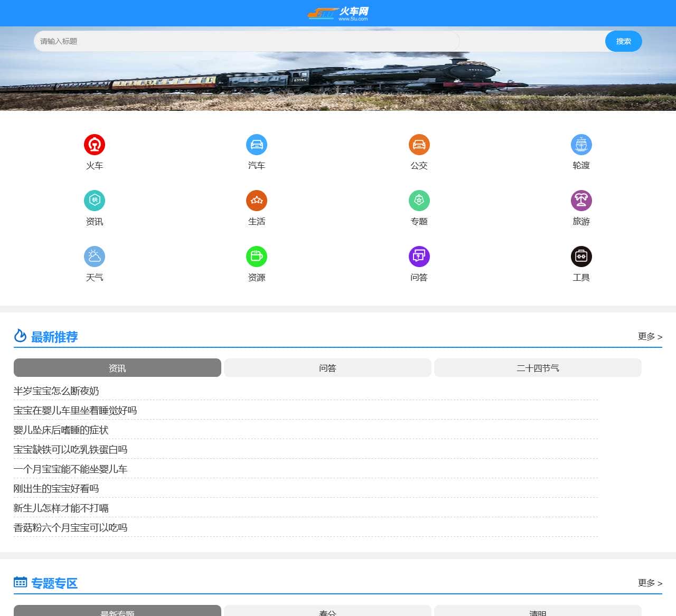Click the 最新推荐 section heading
Screen dimensions: 676x616
[x=54, y=337]
